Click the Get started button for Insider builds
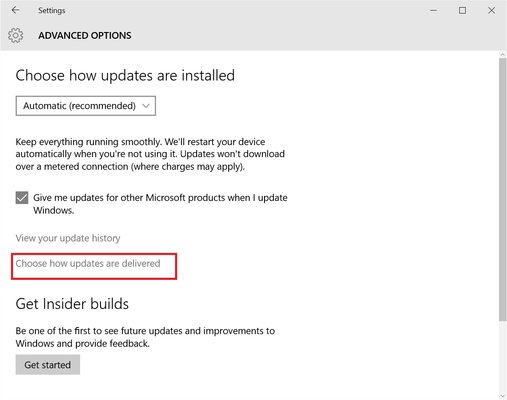Image resolution: width=507 pixels, height=400 pixels. pos(48,365)
